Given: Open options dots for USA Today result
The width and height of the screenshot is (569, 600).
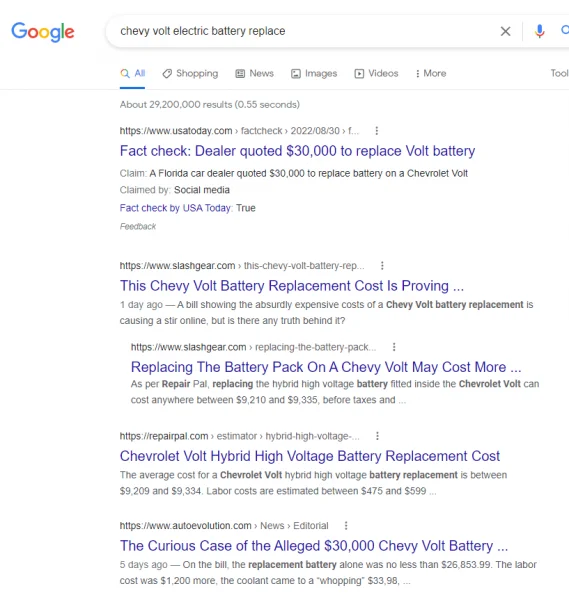Looking at the screenshot, I should [x=377, y=131].
